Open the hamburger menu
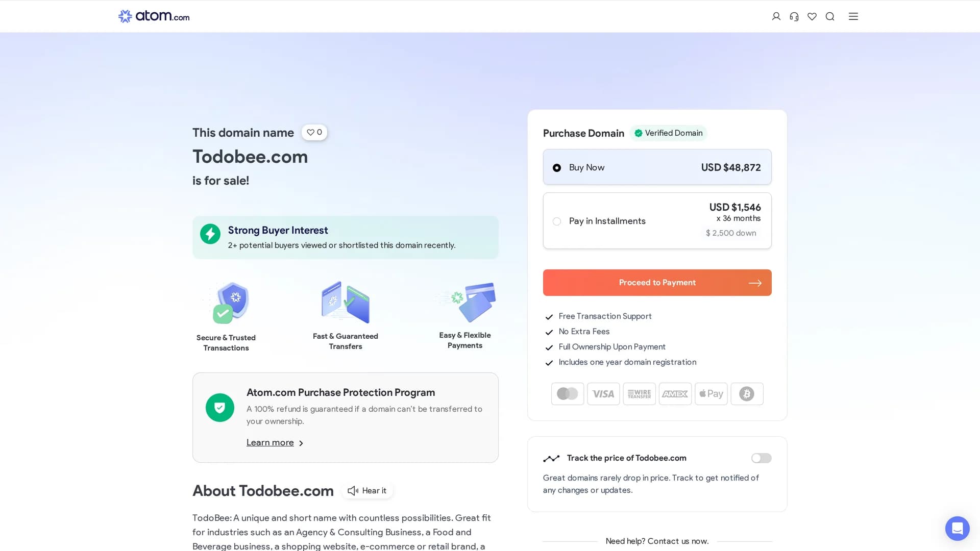 853,16
